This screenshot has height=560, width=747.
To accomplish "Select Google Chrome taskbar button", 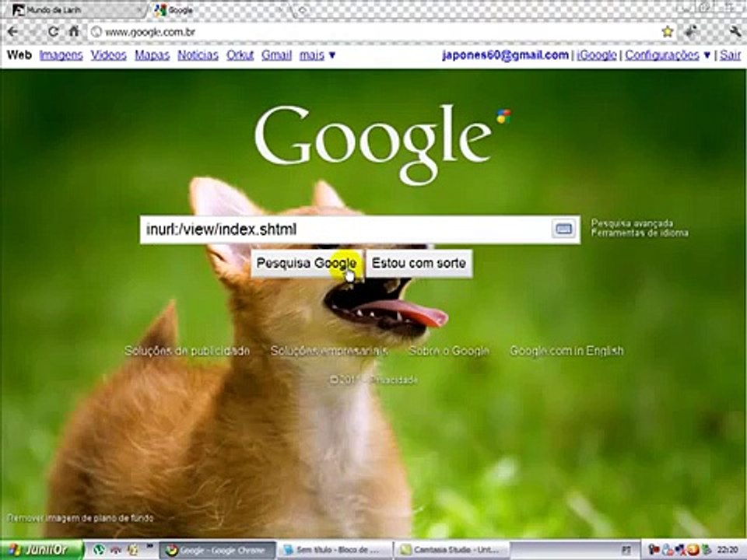I will tap(217, 551).
